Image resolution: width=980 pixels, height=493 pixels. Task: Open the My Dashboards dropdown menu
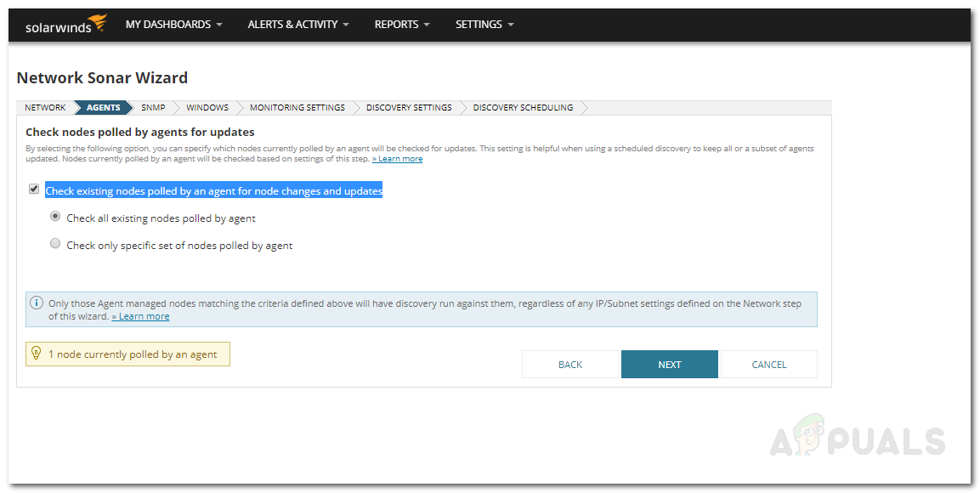pyautogui.click(x=173, y=25)
